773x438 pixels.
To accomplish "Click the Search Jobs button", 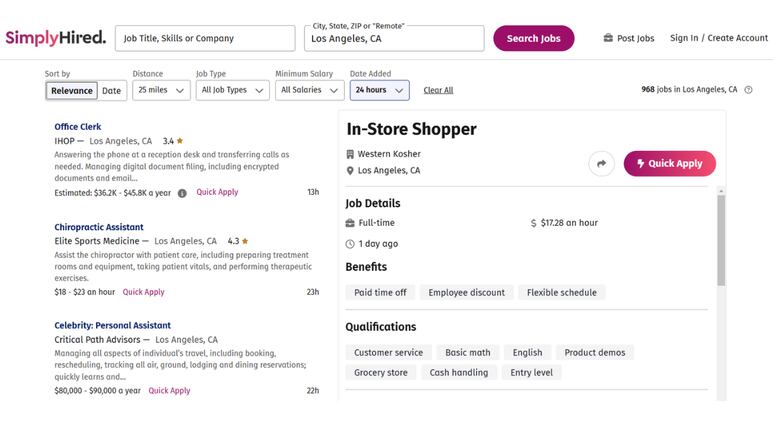I will pyautogui.click(x=534, y=38).
